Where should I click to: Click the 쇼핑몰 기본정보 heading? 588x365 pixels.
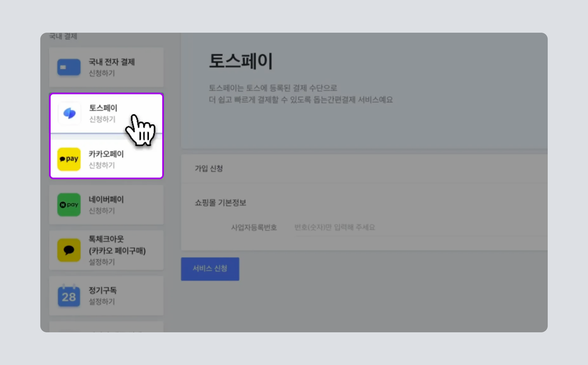click(220, 203)
